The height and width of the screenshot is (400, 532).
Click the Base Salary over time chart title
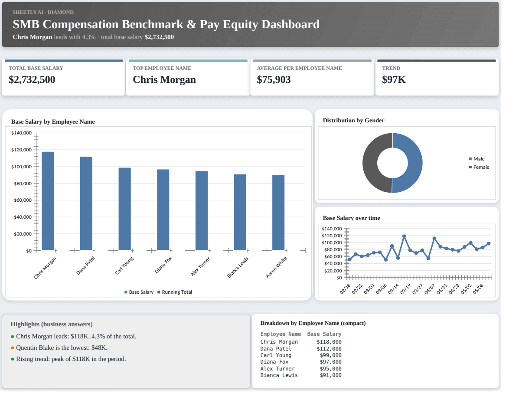[x=351, y=218]
